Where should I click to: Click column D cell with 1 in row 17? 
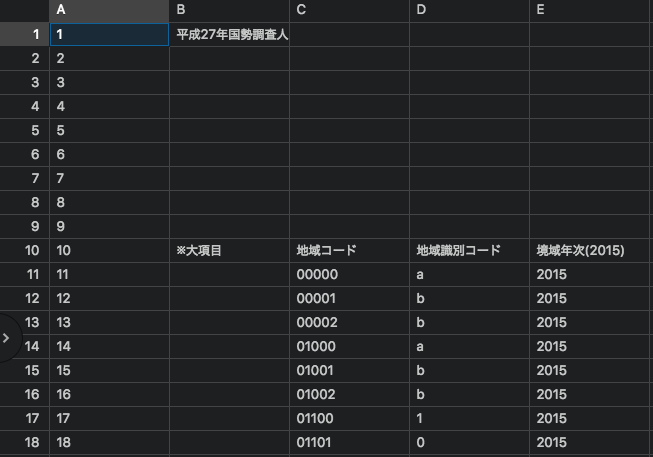(x=469, y=418)
